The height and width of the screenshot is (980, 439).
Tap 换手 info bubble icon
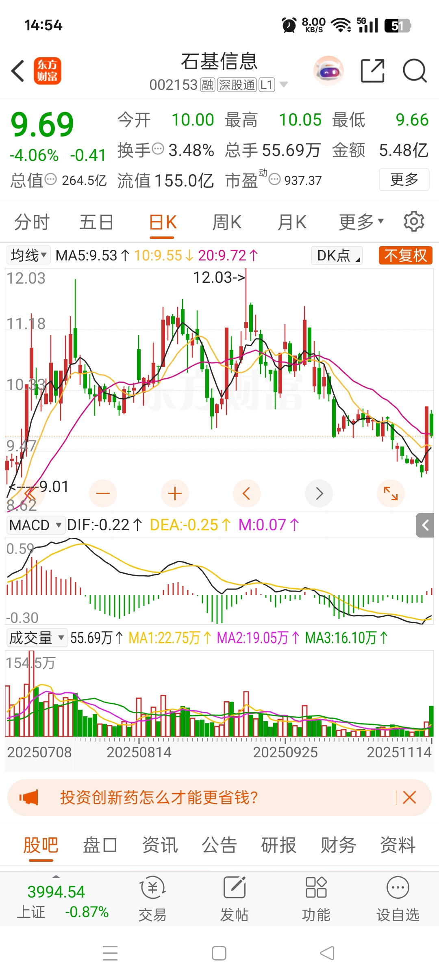click(x=158, y=149)
